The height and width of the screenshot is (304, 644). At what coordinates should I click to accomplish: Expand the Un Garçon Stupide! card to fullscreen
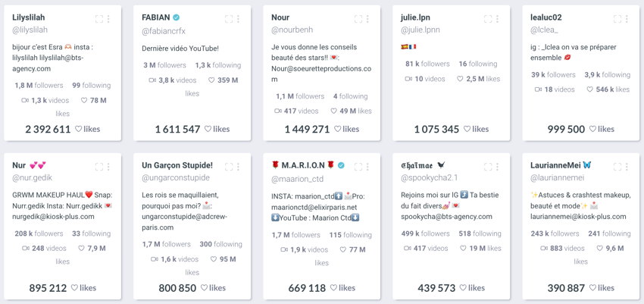tap(229, 167)
